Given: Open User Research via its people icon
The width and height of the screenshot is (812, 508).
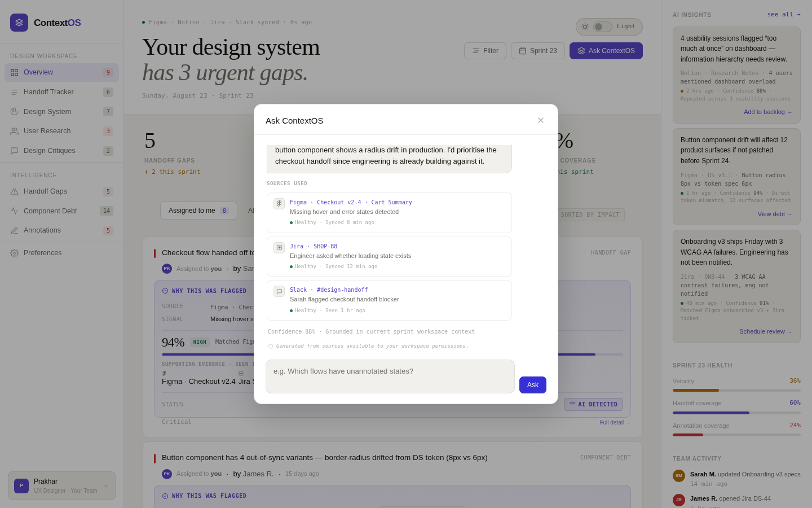Looking at the screenshot, I should click(14, 131).
